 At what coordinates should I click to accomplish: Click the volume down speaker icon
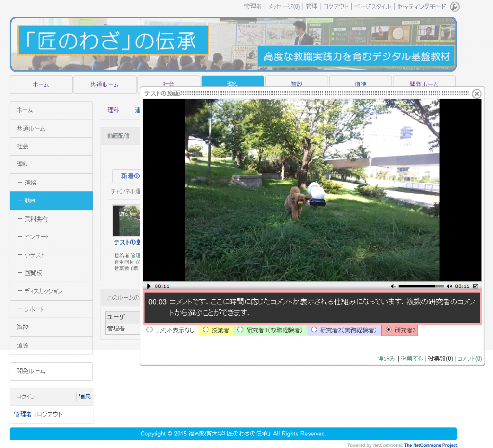pyautogui.click(x=393, y=286)
